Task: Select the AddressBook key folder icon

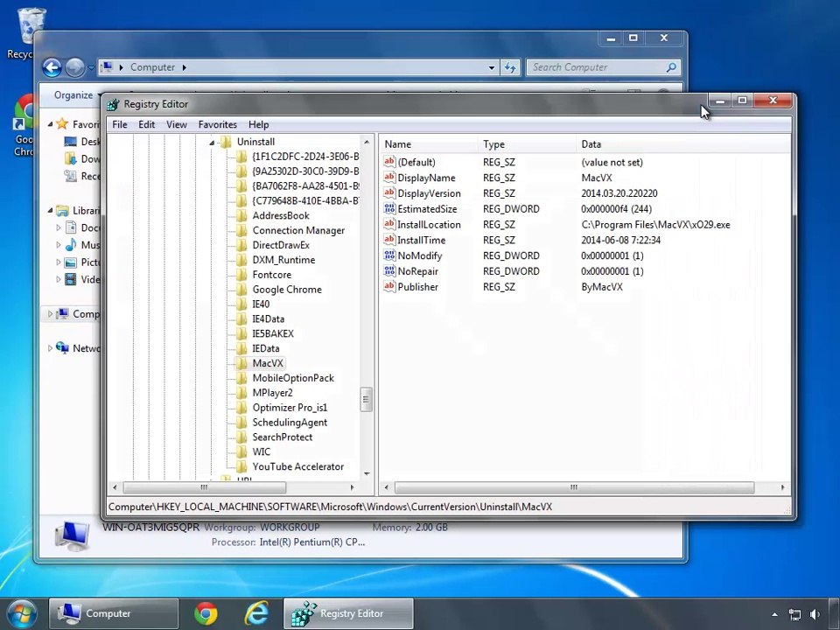Action: click(241, 215)
